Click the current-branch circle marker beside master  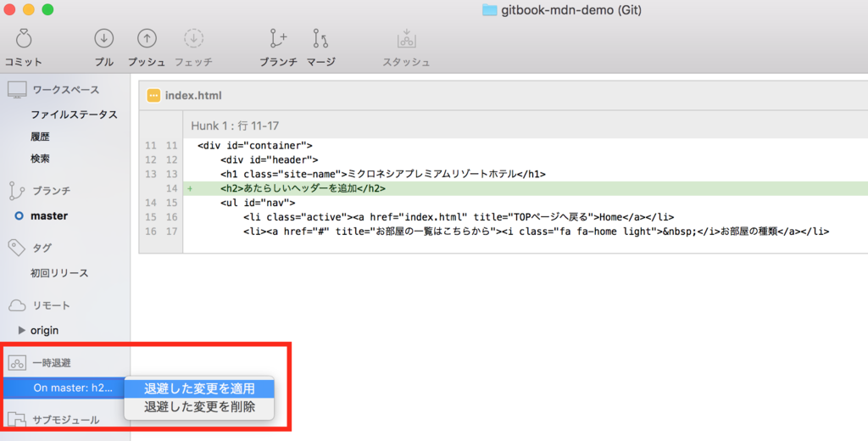19,216
